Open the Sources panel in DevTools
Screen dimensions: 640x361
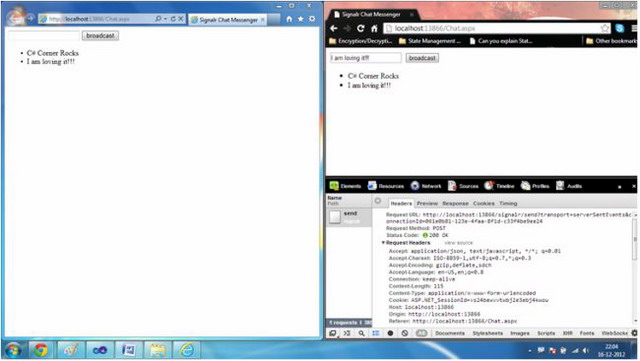coord(463,186)
